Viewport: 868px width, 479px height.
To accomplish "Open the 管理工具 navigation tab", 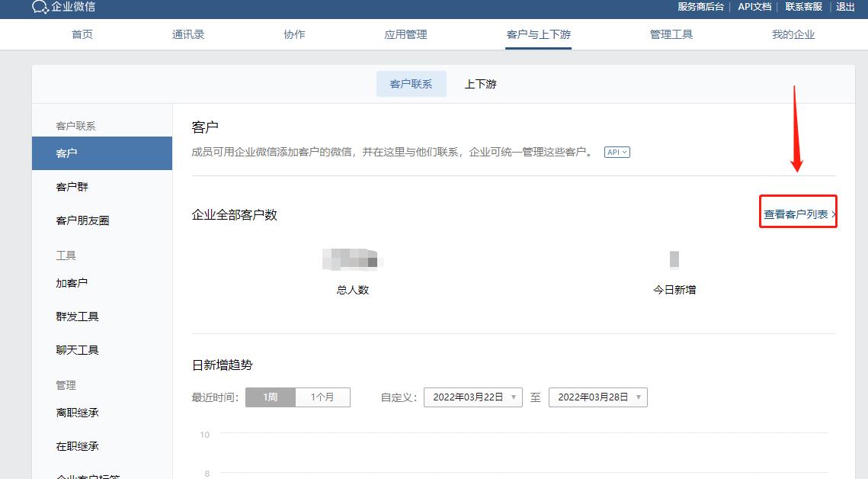I will [671, 34].
